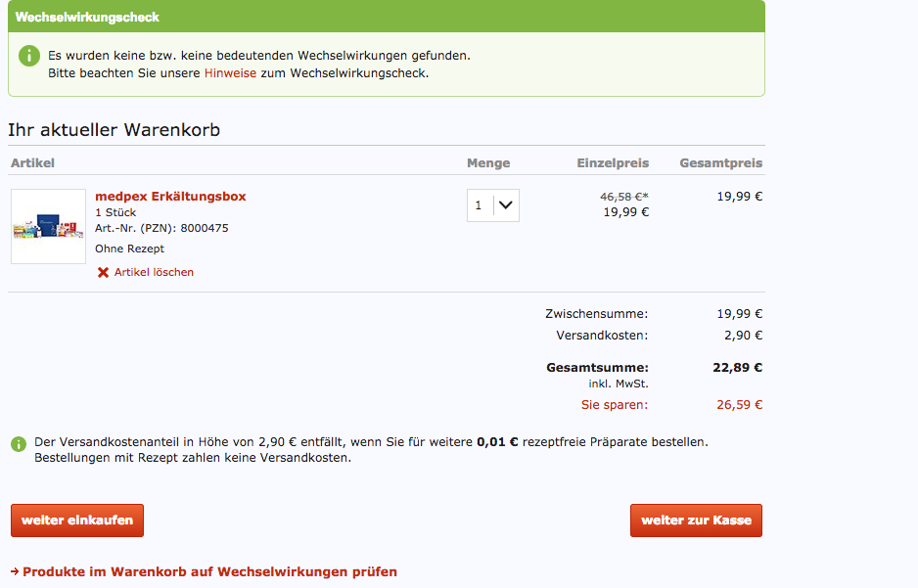
Task: Click the red X delete icon
Action: pos(103,273)
